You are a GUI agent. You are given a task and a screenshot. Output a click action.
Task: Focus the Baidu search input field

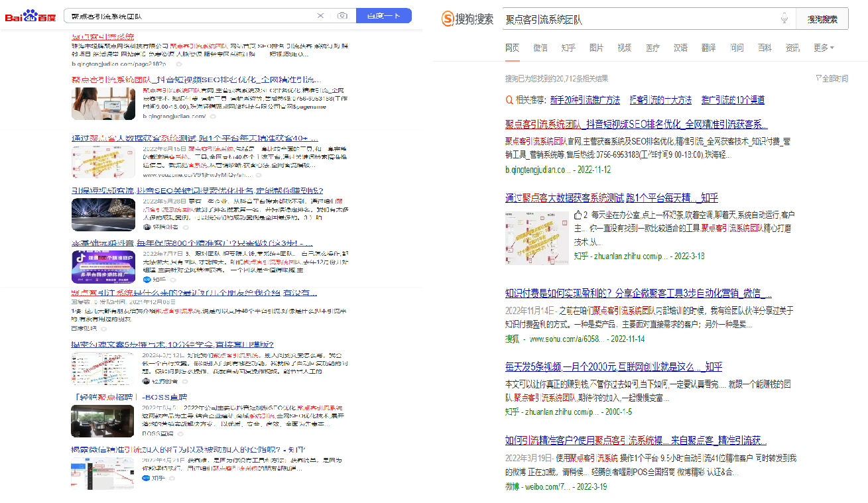point(192,15)
